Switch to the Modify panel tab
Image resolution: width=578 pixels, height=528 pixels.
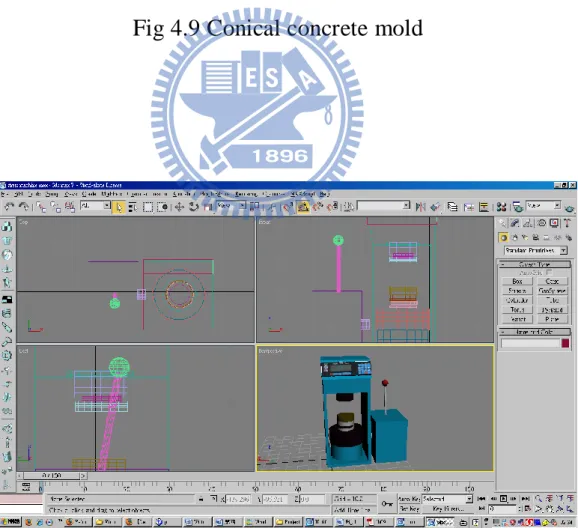pos(515,223)
